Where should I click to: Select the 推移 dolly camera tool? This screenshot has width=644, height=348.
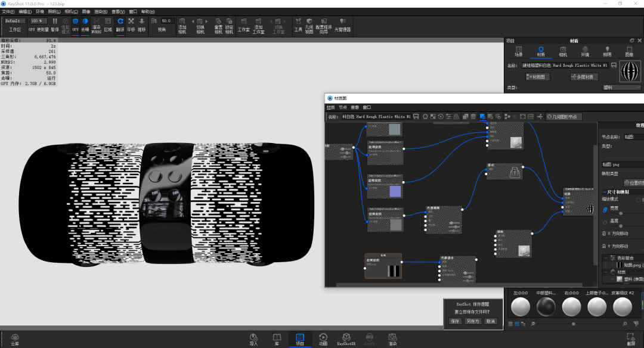tap(142, 25)
